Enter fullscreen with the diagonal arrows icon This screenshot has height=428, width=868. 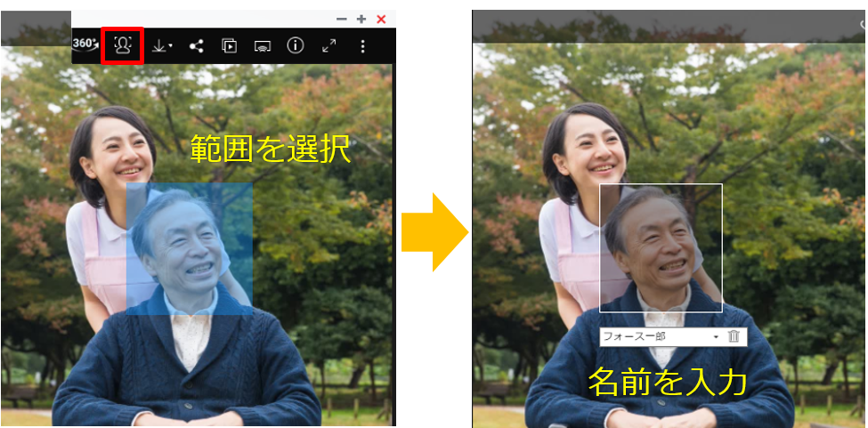329,45
